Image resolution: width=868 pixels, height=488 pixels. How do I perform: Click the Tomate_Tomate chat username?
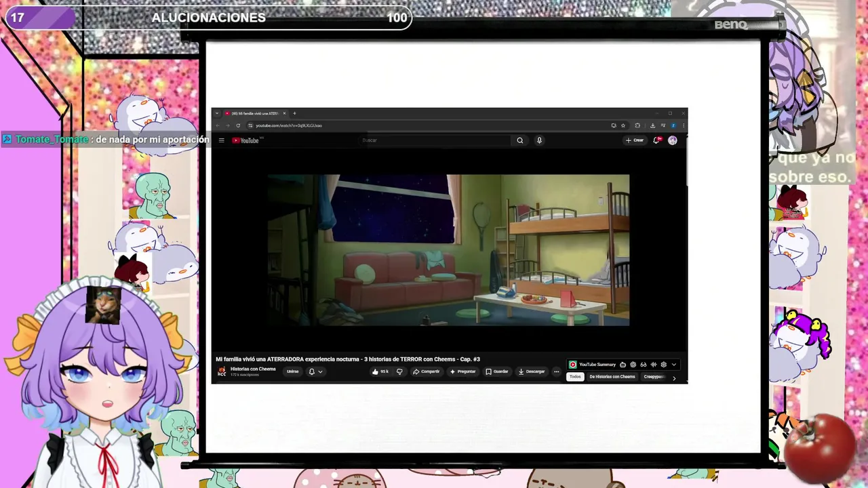pos(52,139)
